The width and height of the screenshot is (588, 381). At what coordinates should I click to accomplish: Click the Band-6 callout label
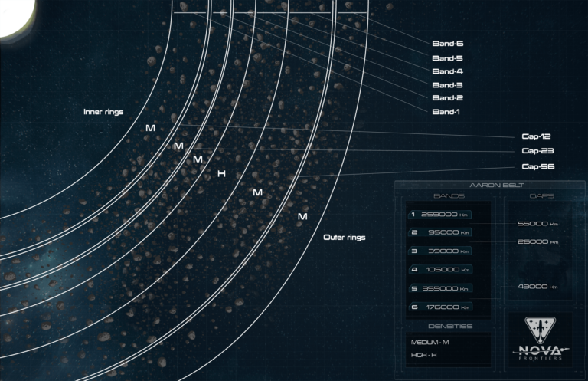[x=448, y=44]
